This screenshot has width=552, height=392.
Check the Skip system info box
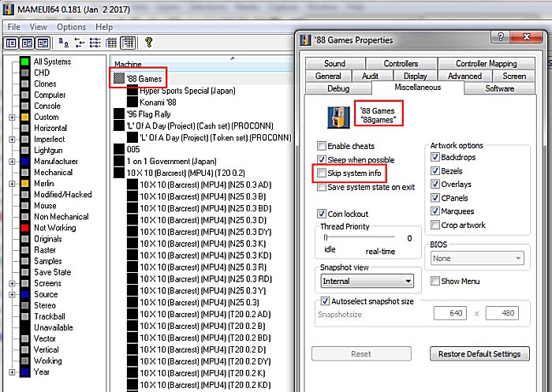(x=322, y=173)
